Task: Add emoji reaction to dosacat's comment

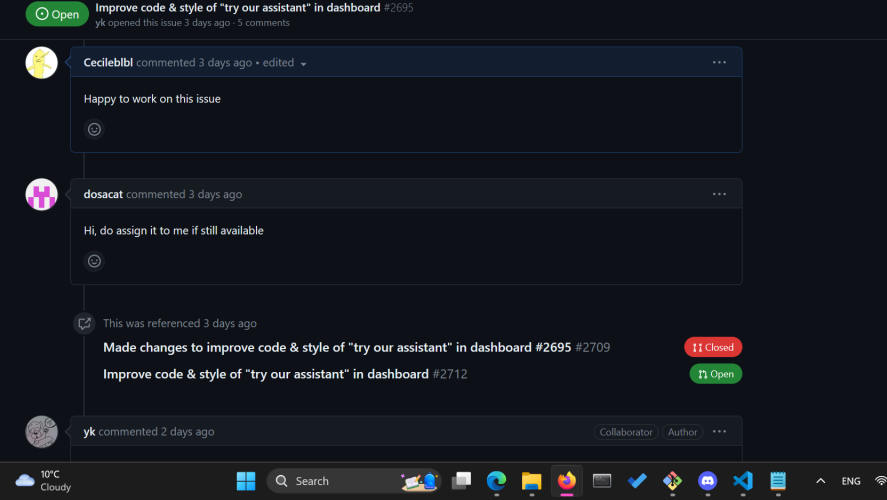Action: point(94,261)
